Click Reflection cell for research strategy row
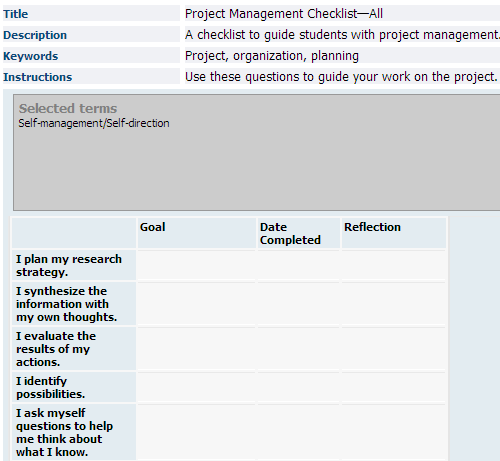The image size is (500, 461). click(x=394, y=265)
